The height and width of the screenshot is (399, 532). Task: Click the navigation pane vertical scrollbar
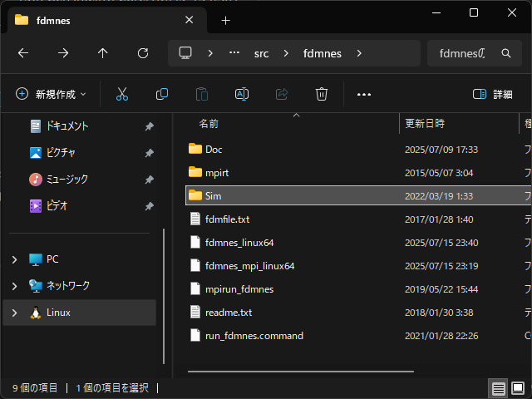[164, 296]
